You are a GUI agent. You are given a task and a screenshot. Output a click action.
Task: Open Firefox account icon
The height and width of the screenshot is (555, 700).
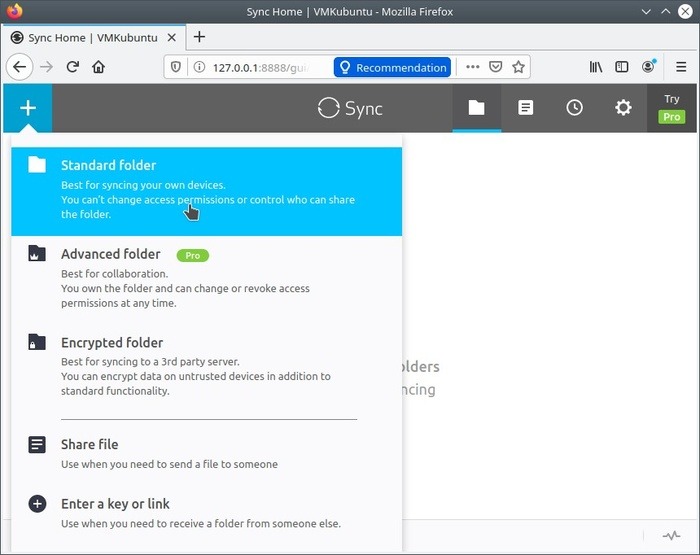[x=648, y=67]
